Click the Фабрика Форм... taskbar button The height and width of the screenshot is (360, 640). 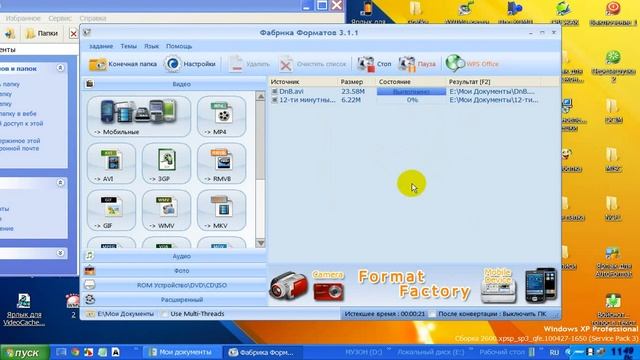click(x=263, y=352)
